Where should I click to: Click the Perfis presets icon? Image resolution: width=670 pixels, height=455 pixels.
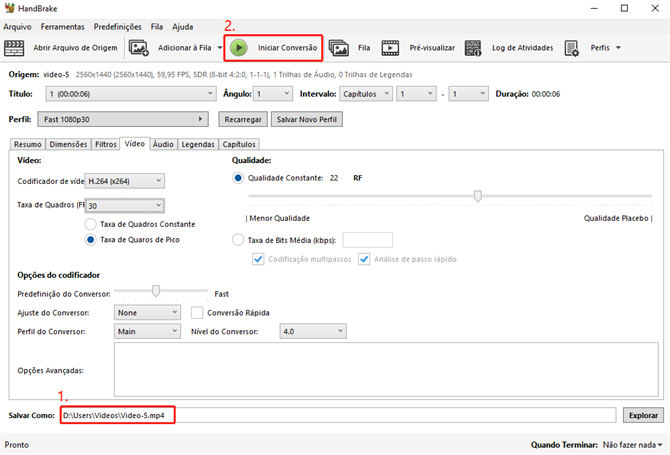tap(573, 47)
